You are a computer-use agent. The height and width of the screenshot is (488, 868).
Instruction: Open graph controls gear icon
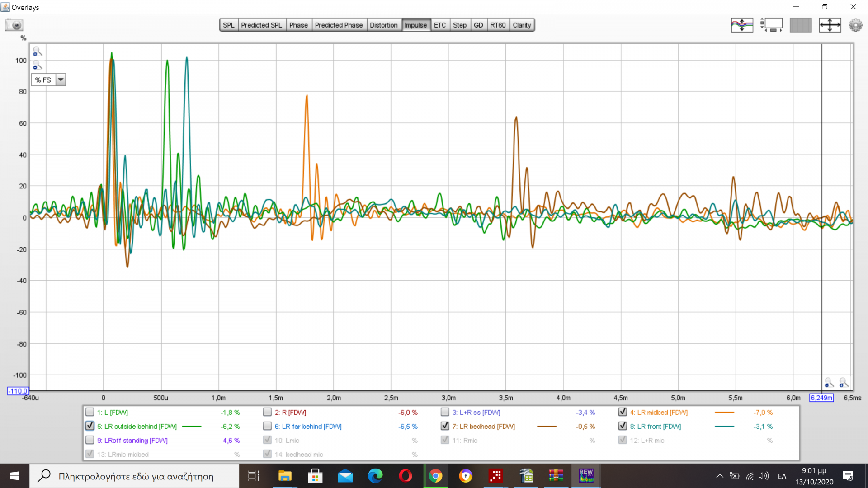[855, 25]
